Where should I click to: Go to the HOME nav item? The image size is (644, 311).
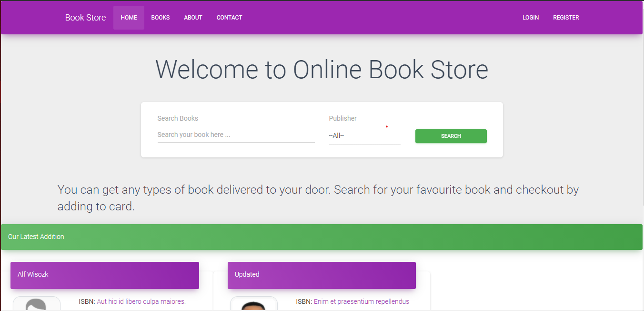129,18
